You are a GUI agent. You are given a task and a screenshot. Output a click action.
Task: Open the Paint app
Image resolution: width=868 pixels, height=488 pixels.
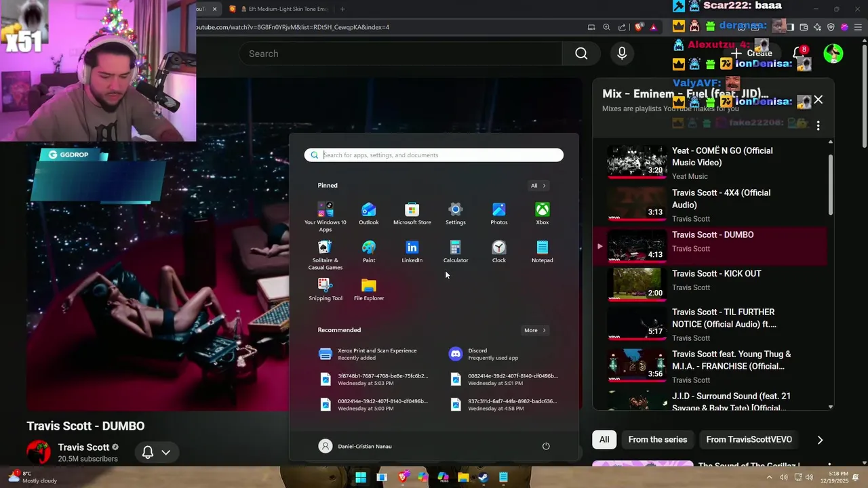click(369, 251)
